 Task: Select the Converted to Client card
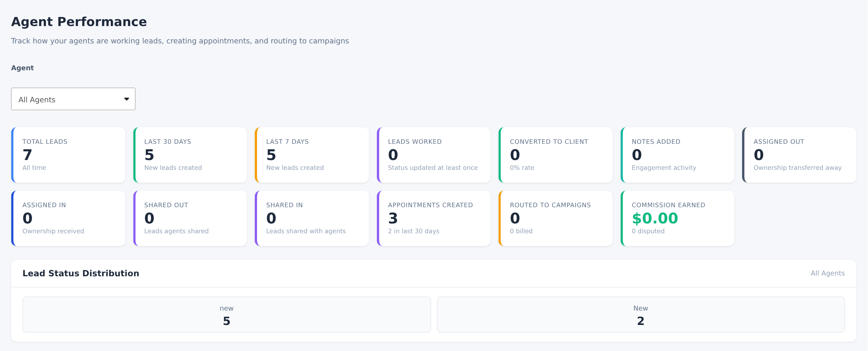pyautogui.click(x=556, y=155)
